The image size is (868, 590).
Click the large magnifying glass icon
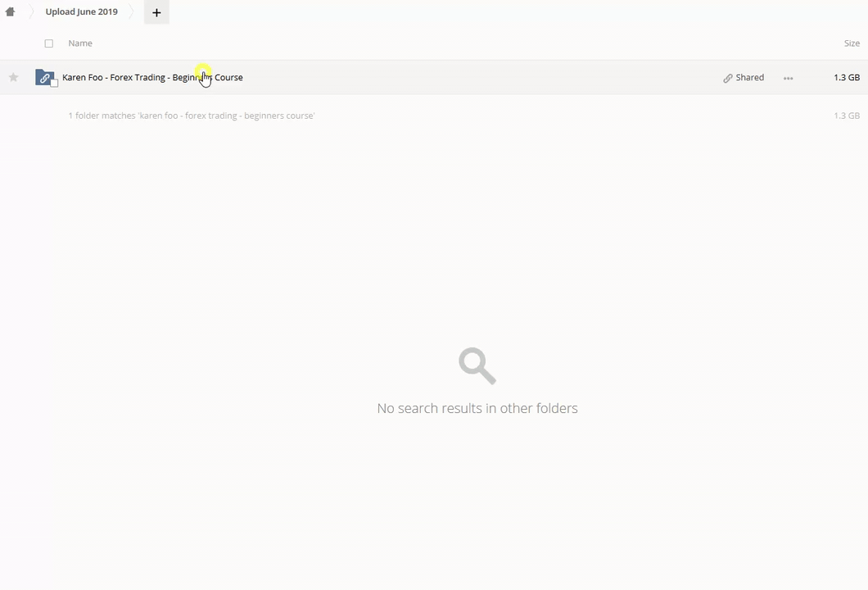[477, 365]
